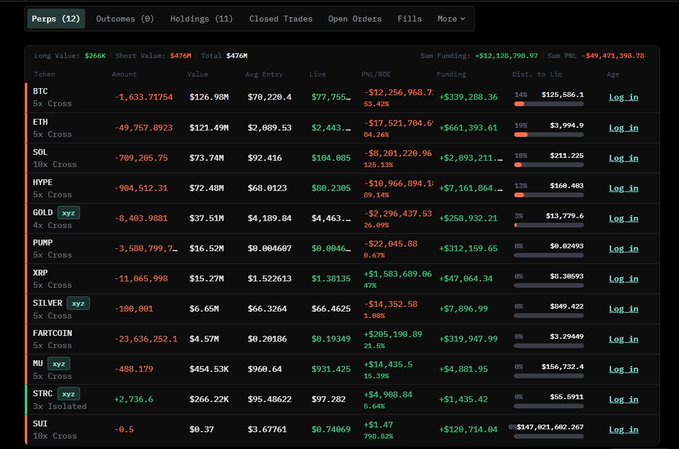Select the SUI token name
The image size is (679, 449).
pos(40,423)
